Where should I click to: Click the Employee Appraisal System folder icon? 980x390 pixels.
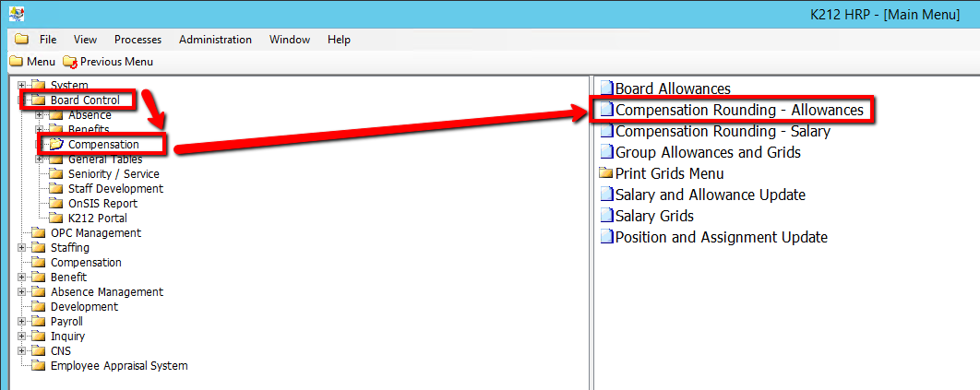tap(38, 366)
